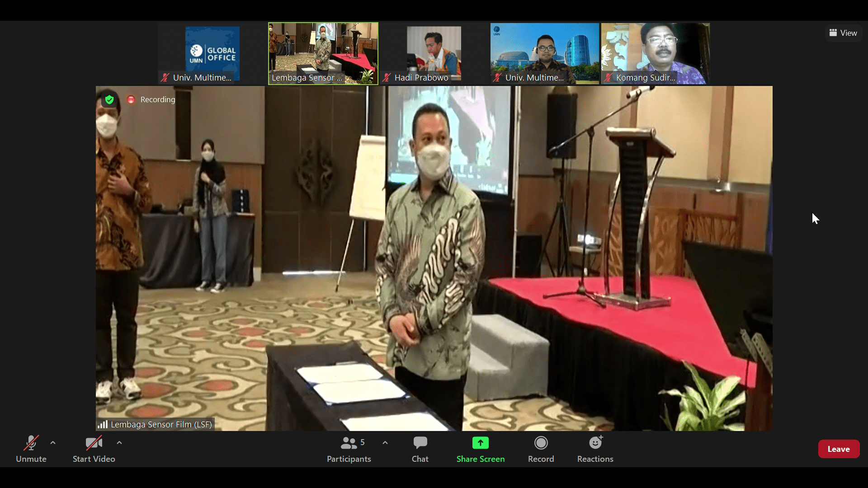Open the View layout menu

click(843, 33)
